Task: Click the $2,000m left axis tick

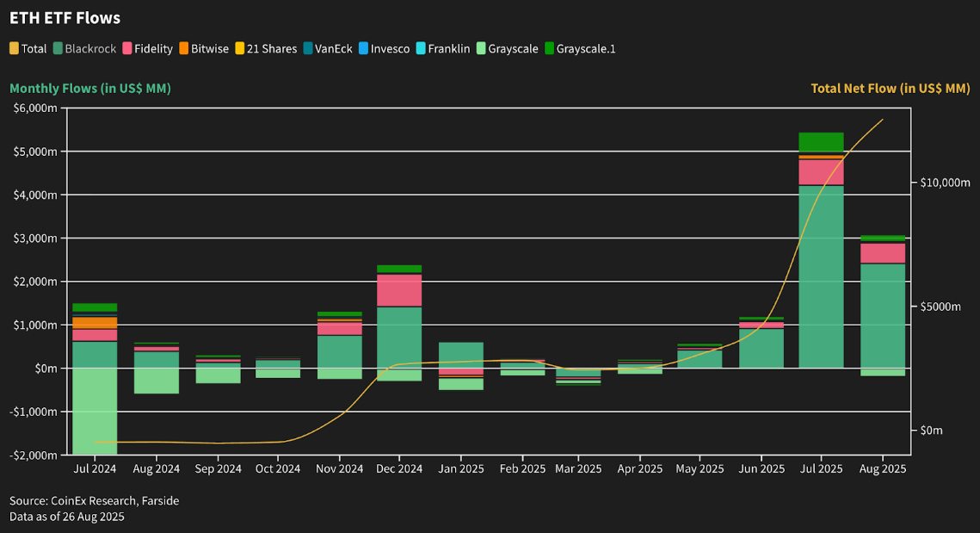Action: [35, 282]
